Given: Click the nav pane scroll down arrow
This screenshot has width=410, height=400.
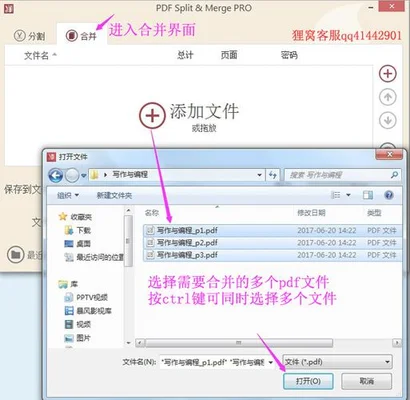Looking at the screenshot, I should [129, 343].
